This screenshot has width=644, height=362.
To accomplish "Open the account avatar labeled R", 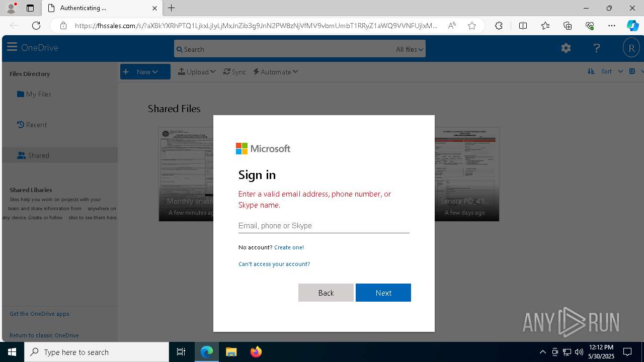I will tap(631, 48).
